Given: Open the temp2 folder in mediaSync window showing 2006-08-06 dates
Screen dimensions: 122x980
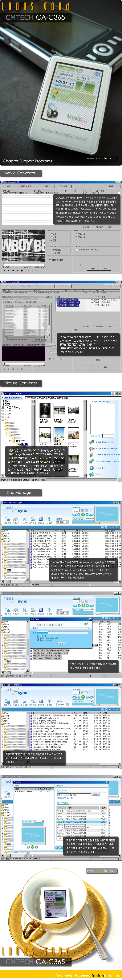Looking at the screenshot, I should coord(6,541).
